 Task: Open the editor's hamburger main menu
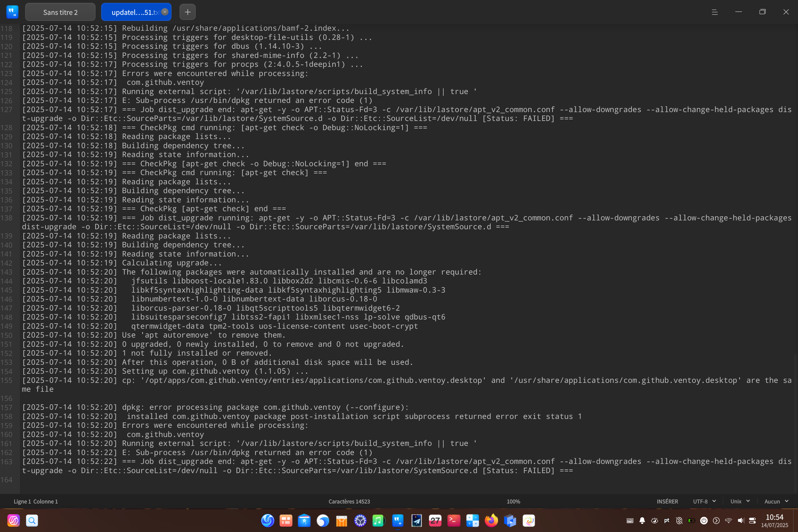[714, 12]
